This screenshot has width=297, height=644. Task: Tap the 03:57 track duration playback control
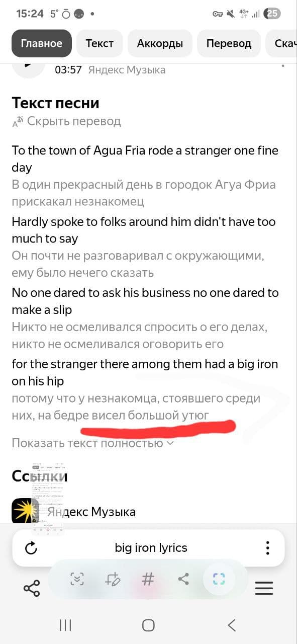coord(68,70)
